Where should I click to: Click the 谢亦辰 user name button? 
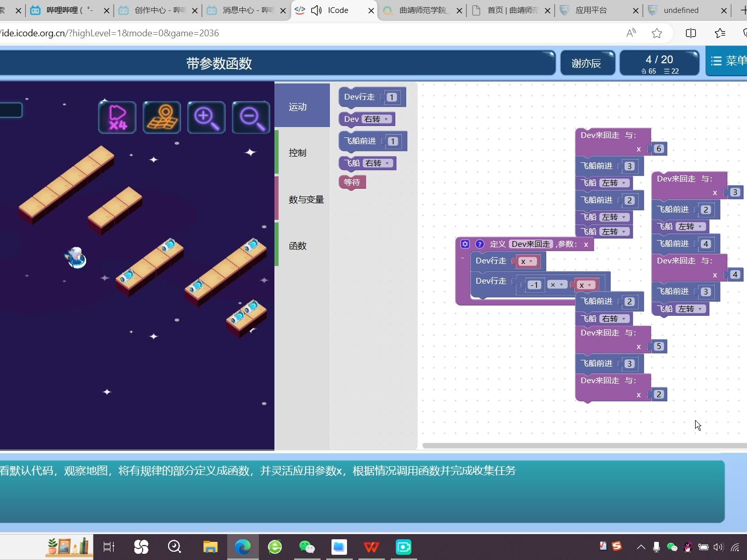587,63
